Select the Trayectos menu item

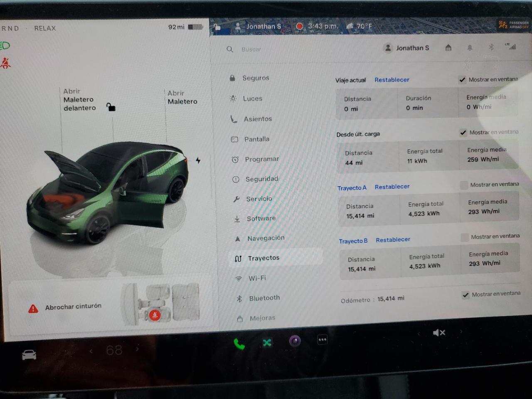[x=276, y=258]
